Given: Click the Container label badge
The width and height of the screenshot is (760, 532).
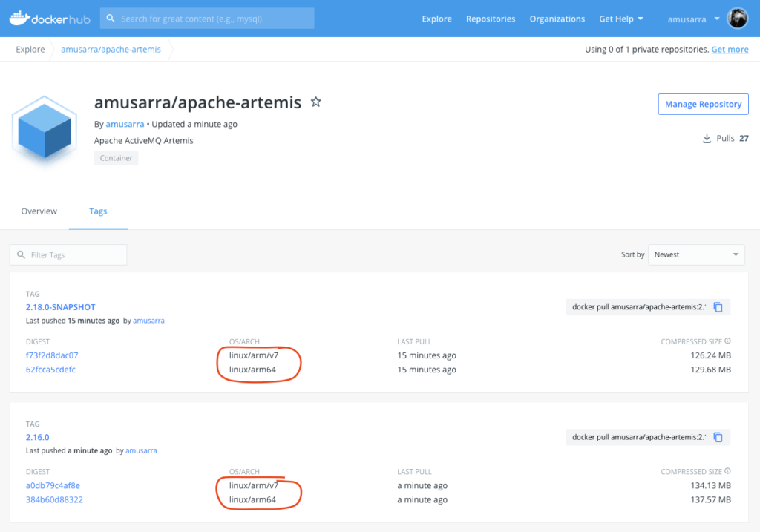Looking at the screenshot, I should coord(116,158).
